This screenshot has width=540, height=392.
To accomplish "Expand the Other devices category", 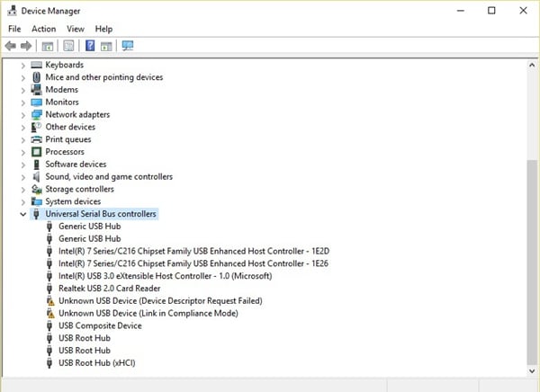I will [x=23, y=128].
